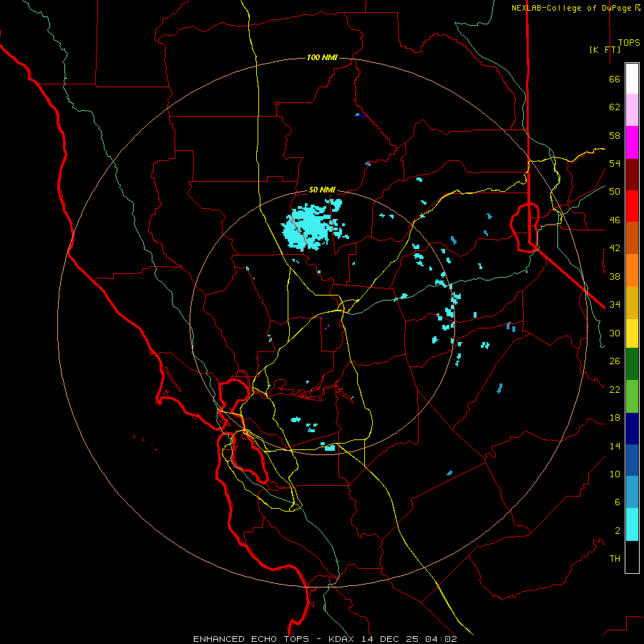Click the dark red 54 kft legend swatch

click(632, 175)
